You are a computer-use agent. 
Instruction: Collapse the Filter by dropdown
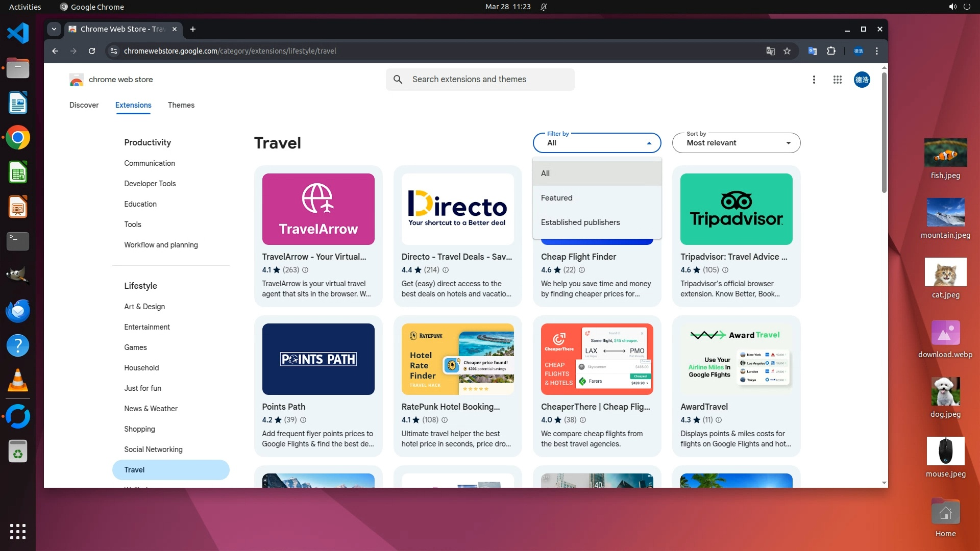click(x=649, y=143)
